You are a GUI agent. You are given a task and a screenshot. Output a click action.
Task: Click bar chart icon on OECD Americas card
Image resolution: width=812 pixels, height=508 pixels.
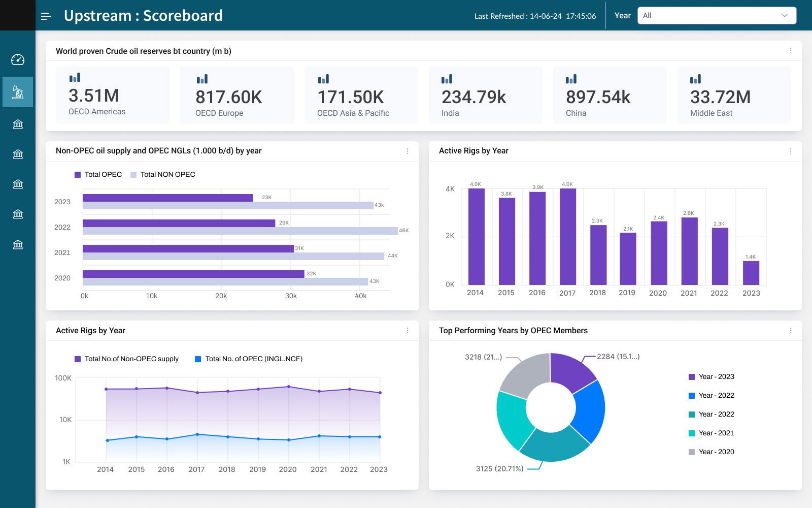[75, 78]
